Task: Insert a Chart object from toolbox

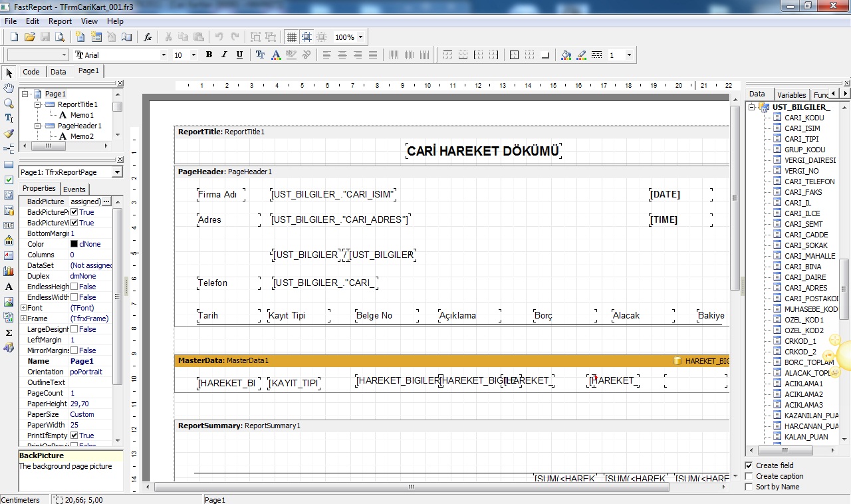Action: [x=9, y=271]
